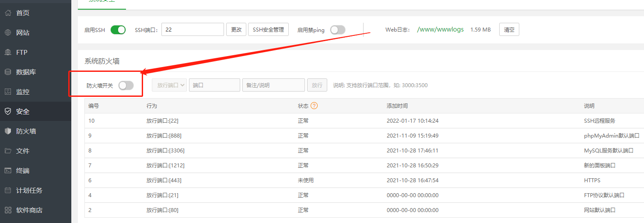Image resolution: width=644 pixels, height=223 pixels.
Task: Click the home icon in sidebar
Action: [8, 13]
